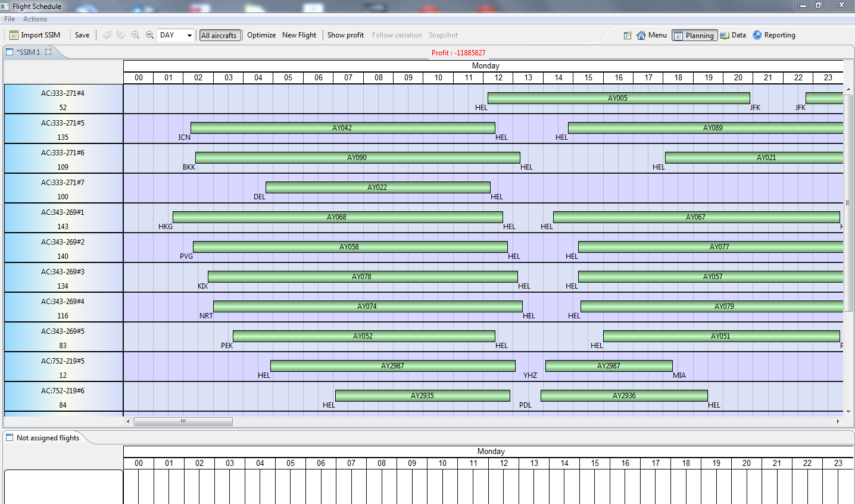
Task: Click New Flight in the toolbar
Action: [299, 35]
